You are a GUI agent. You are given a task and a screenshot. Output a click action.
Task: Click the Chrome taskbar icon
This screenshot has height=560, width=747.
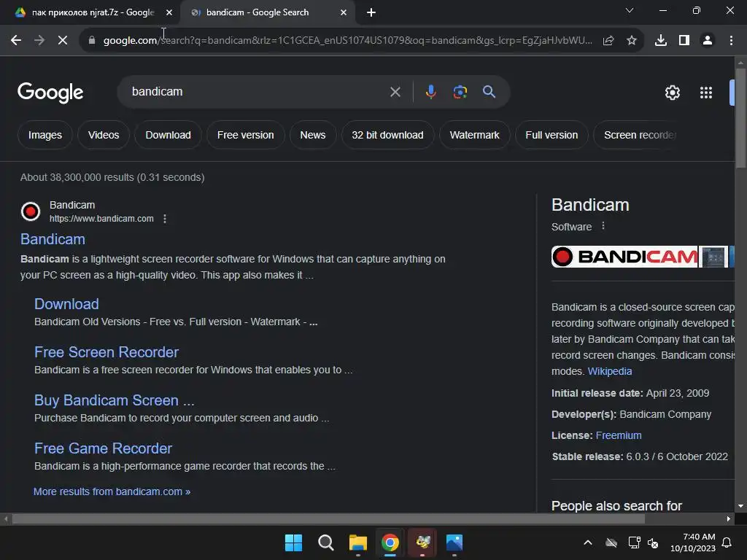tap(390, 542)
